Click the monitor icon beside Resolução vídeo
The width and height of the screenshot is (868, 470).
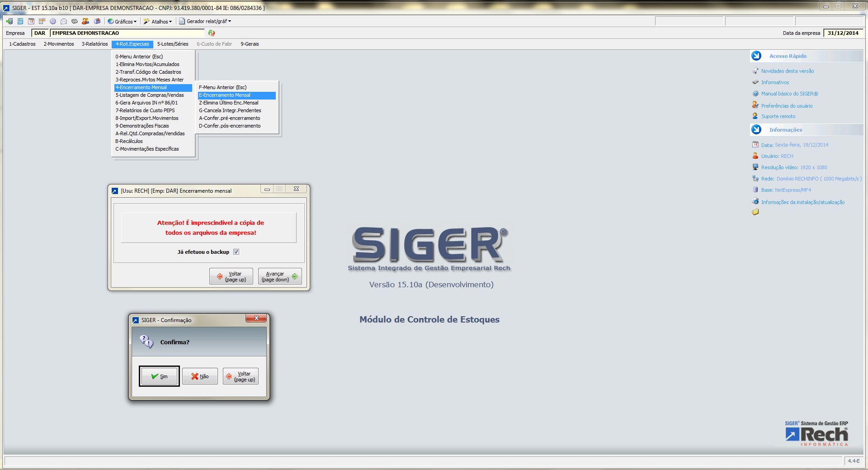click(x=755, y=167)
